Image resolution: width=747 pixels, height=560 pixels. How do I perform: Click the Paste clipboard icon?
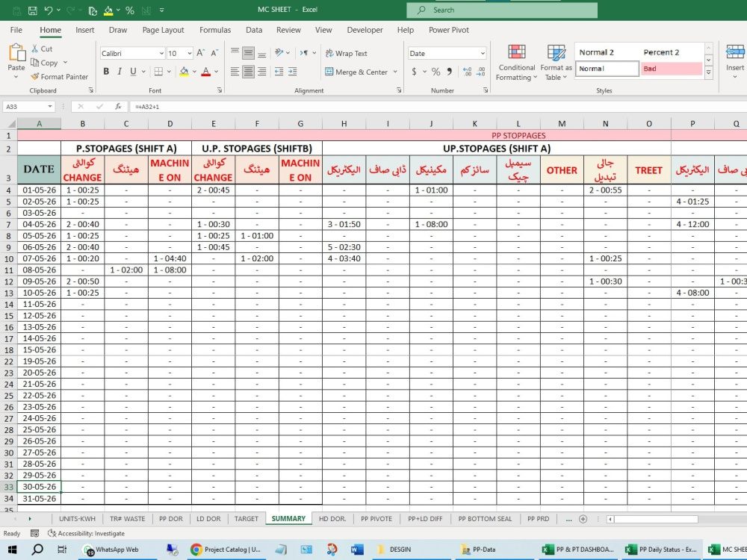tap(16, 52)
